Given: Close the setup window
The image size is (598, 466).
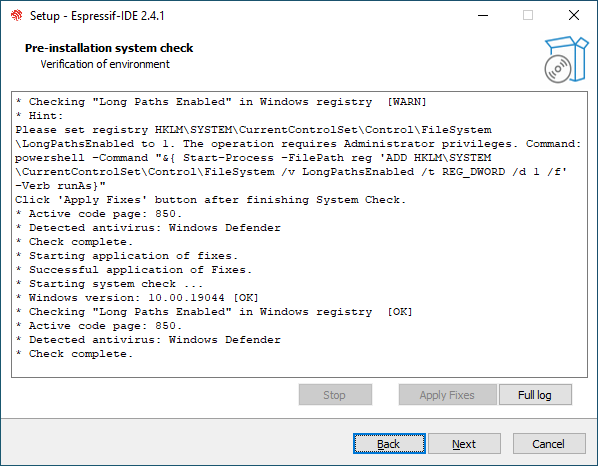Looking at the screenshot, I should click(x=574, y=16).
